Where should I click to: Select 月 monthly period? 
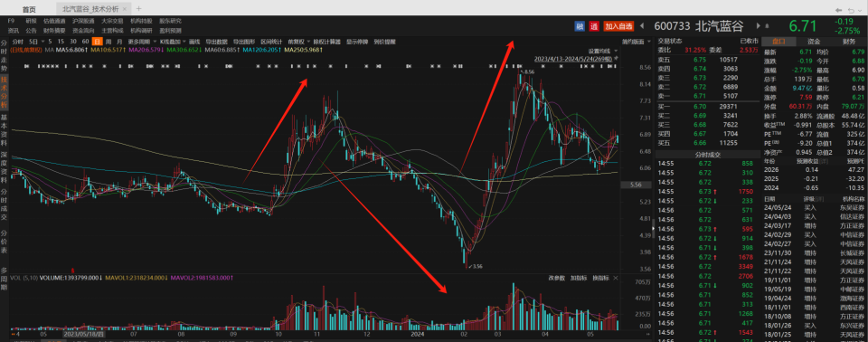click(119, 42)
